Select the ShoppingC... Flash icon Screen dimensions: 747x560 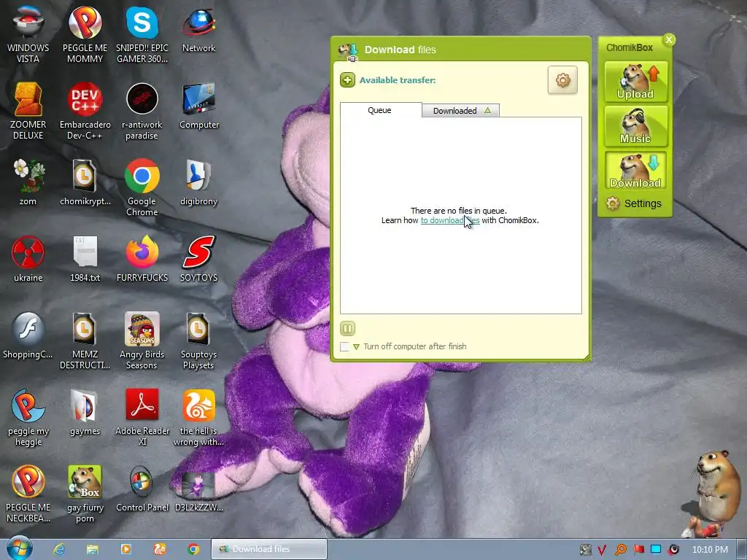point(28,335)
